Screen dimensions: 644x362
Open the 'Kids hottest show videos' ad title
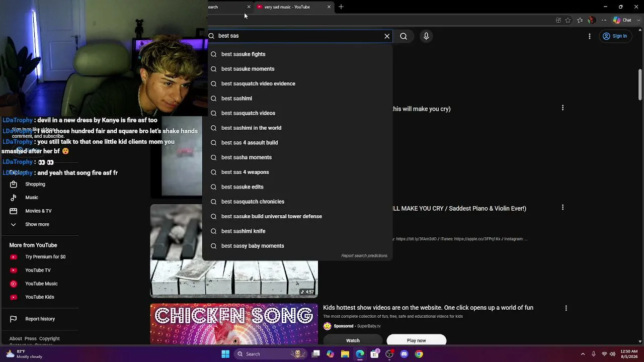pos(428,308)
